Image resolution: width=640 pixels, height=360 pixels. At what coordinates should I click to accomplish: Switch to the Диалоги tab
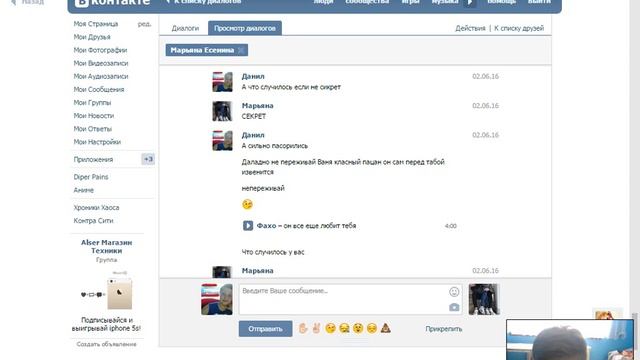click(x=185, y=28)
